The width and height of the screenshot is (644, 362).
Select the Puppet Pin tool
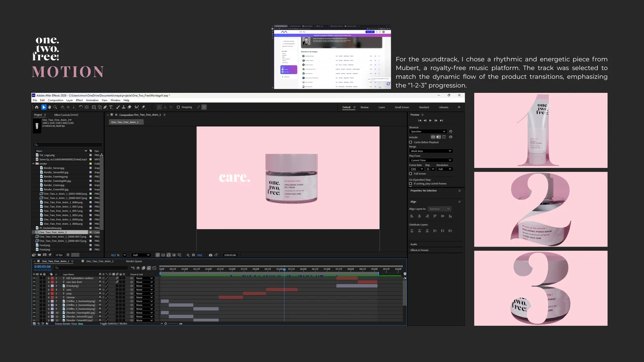[144, 107]
